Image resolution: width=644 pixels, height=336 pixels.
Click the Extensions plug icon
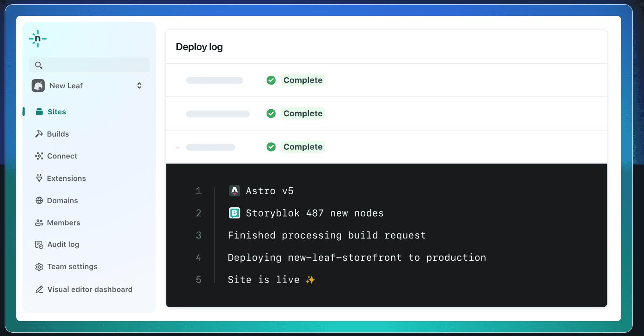(x=39, y=178)
